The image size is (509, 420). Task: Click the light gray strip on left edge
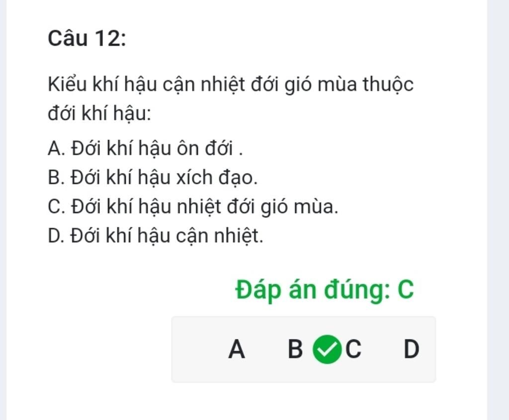click(x=3, y=210)
